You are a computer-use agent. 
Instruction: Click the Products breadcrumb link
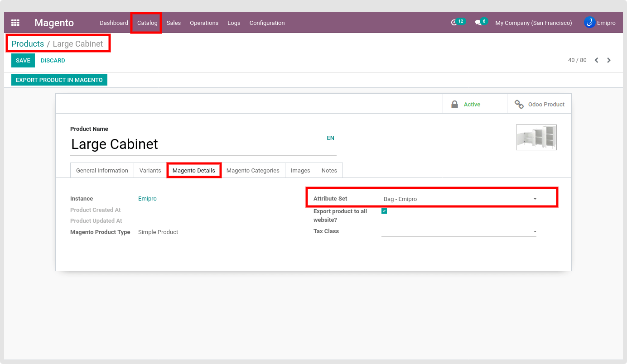28,44
